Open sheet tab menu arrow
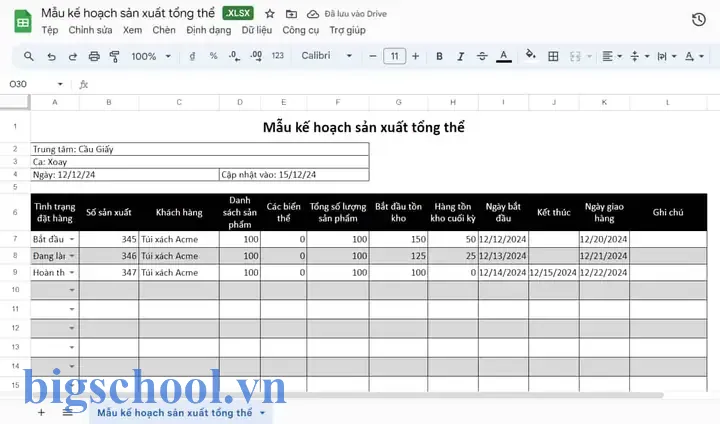The image size is (720, 424). 263,413
